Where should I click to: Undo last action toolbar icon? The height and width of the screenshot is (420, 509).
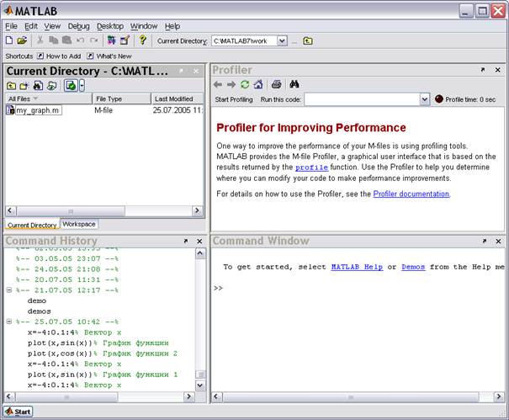click(80, 40)
